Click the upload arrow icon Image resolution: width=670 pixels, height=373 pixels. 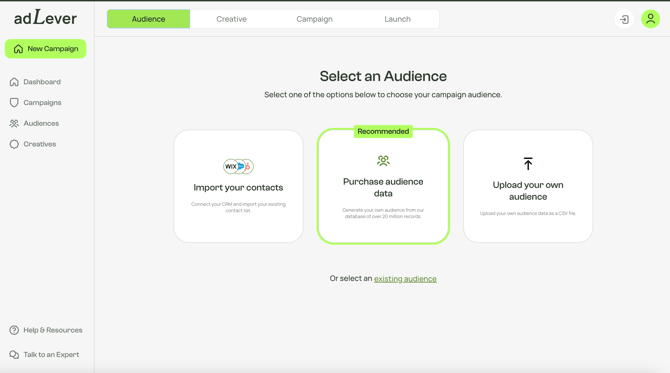(528, 164)
